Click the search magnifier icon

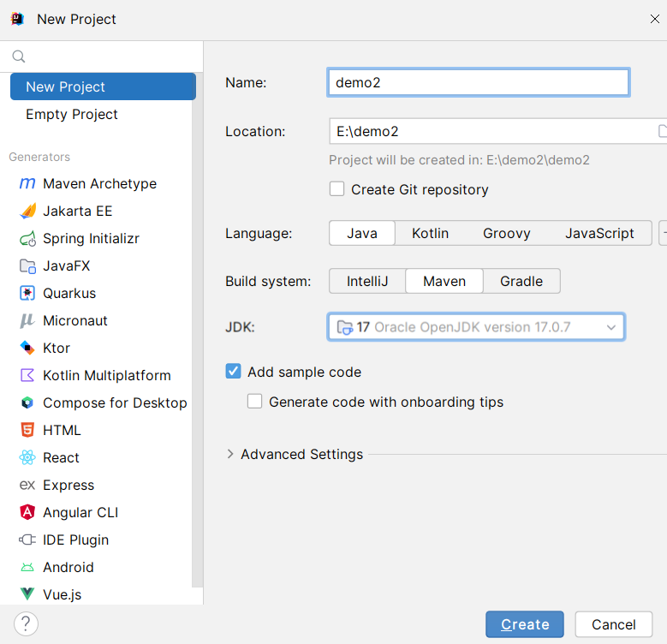[x=19, y=57]
